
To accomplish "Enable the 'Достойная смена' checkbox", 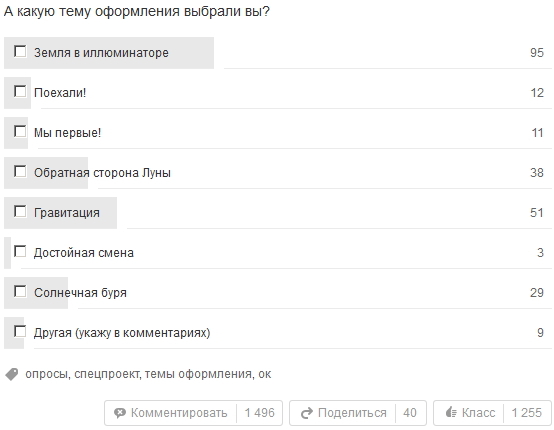I will [20, 252].
